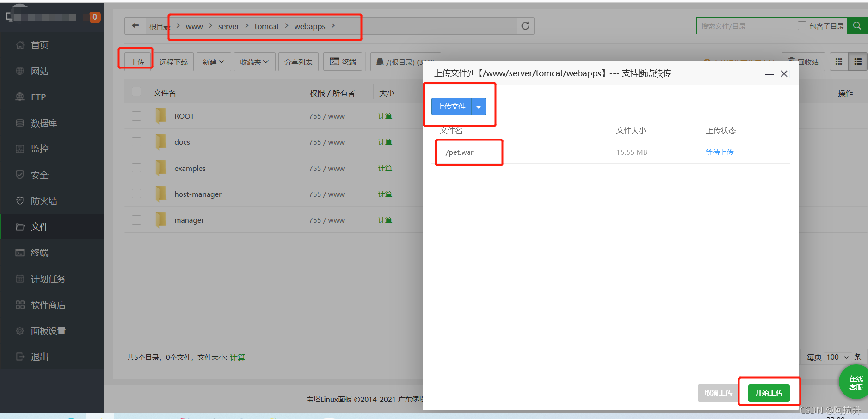Image resolution: width=868 pixels, height=419 pixels.
Task: Open the 监控 monitoring section
Action: pyautogui.click(x=39, y=149)
